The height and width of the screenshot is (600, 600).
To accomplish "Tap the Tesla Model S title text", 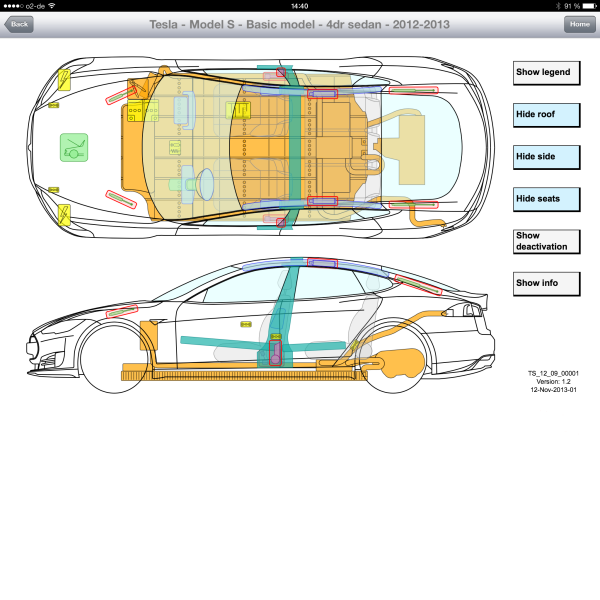I will (x=300, y=24).
